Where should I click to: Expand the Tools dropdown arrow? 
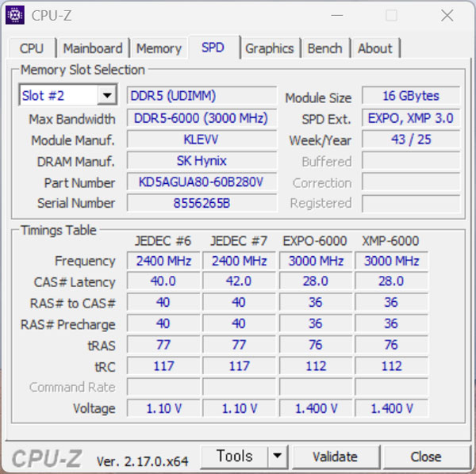pos(277,456)
